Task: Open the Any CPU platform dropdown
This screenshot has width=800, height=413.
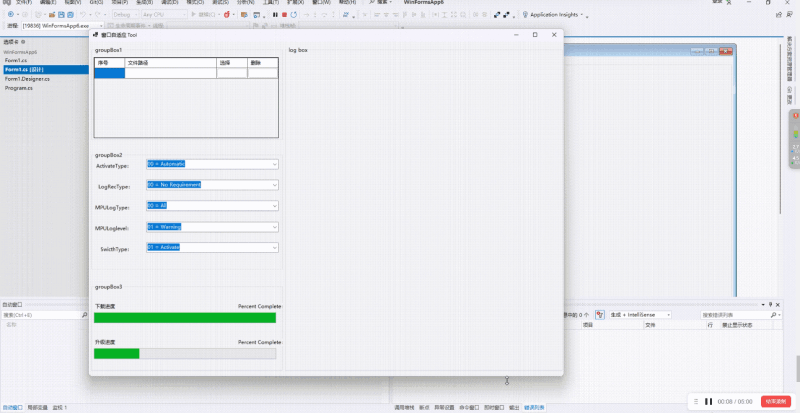Action: pos(164,15)
